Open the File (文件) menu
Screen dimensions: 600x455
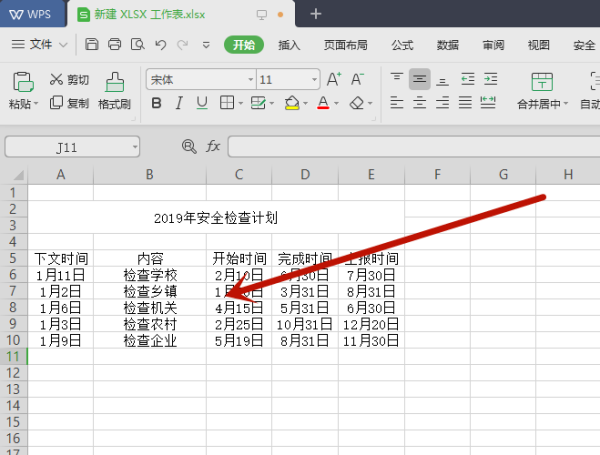click(40, 45)
